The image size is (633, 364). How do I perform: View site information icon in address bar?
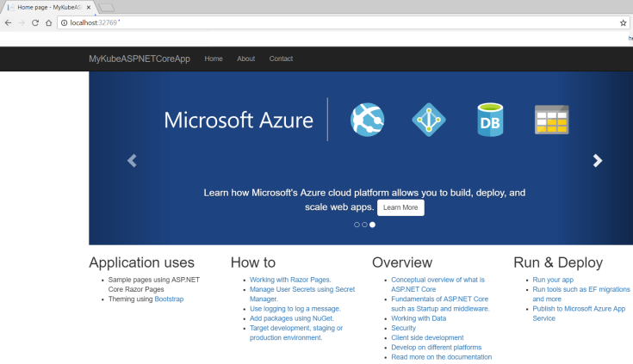[x=64, y=23]
